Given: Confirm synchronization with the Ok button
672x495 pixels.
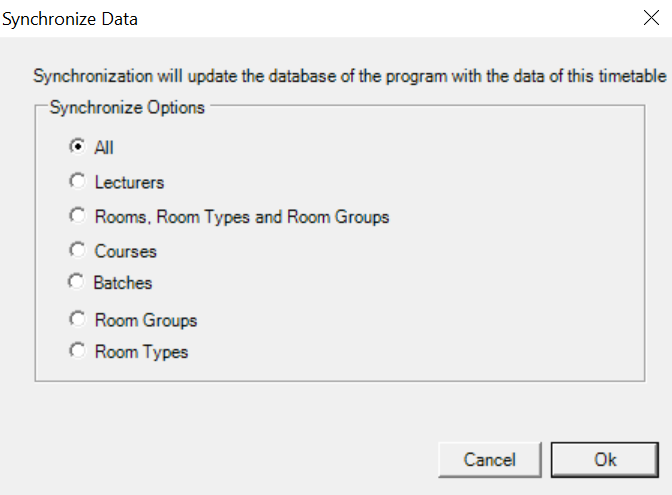Looking at the screenshot, I should pyautogui.click(x=605, y=460).
